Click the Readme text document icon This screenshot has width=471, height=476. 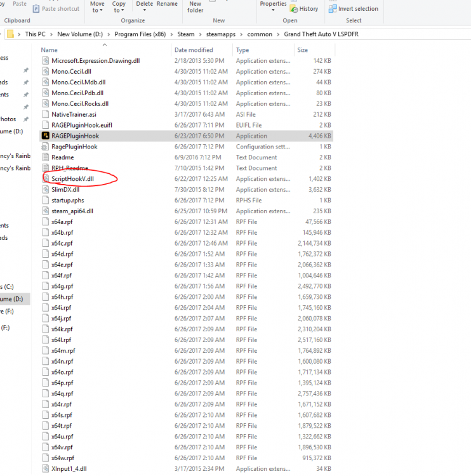[46, 157]
